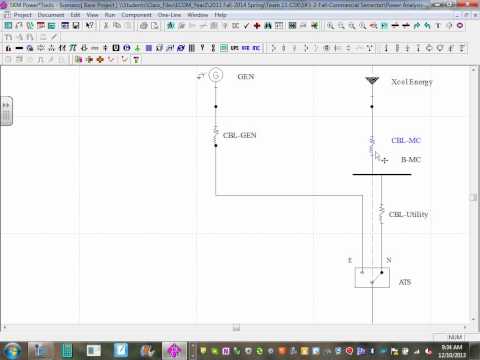This screenshot has width=480, height=360.
Task: Select the green arrow load component tool
Action: [x=137, y=48]
